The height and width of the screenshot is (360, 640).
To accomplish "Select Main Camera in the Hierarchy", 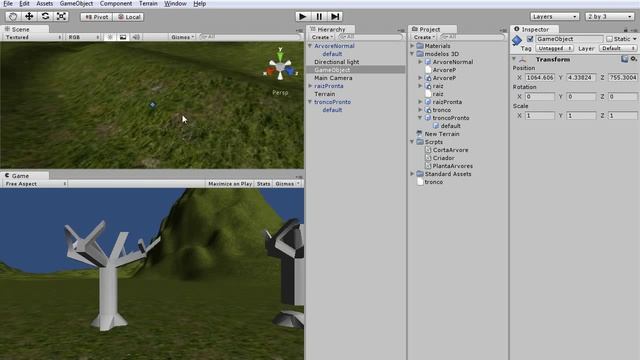I will click(333, 78).
